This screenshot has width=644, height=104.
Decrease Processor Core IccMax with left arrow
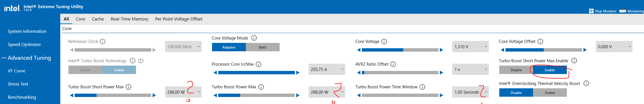point(215,73)
